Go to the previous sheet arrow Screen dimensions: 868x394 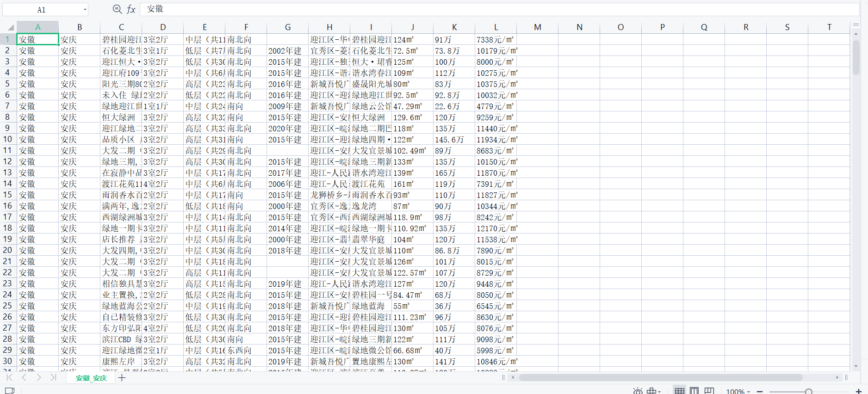pos(24,378)
